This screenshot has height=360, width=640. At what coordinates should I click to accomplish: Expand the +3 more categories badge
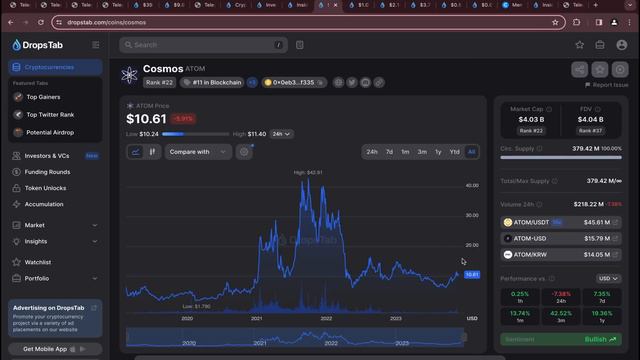252,82
